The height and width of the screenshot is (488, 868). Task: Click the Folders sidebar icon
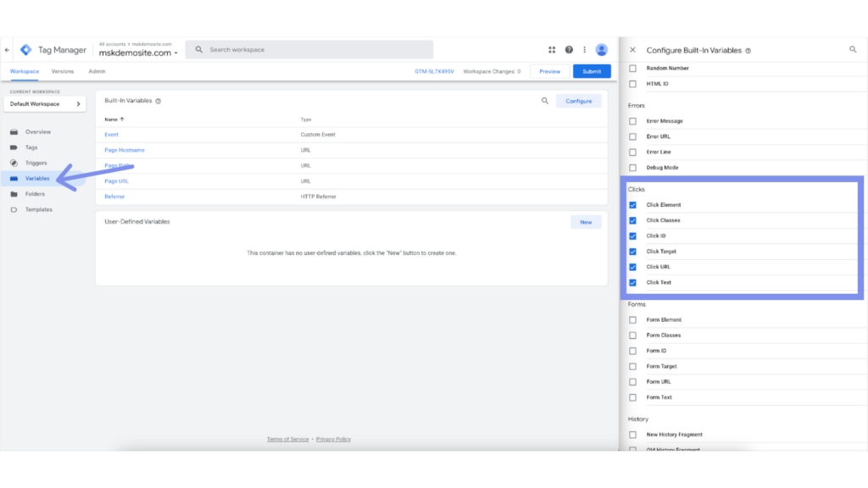point(14,194)
